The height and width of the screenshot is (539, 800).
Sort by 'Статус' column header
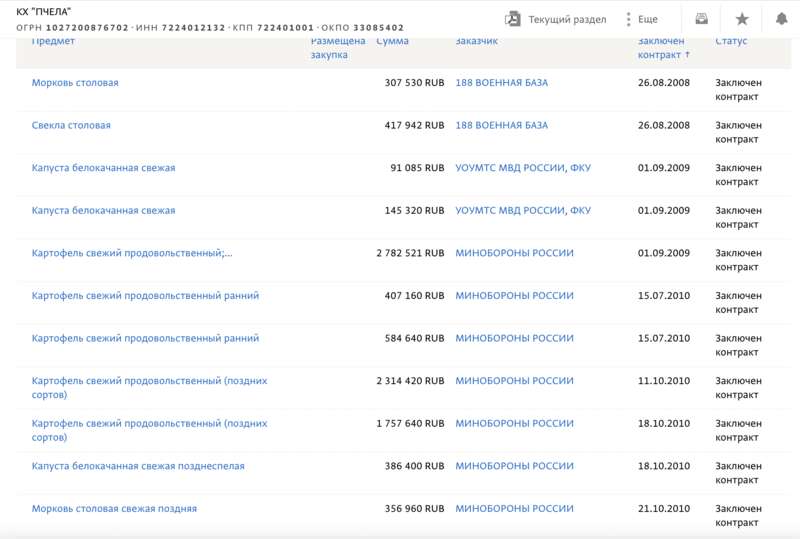click(731, 41)
